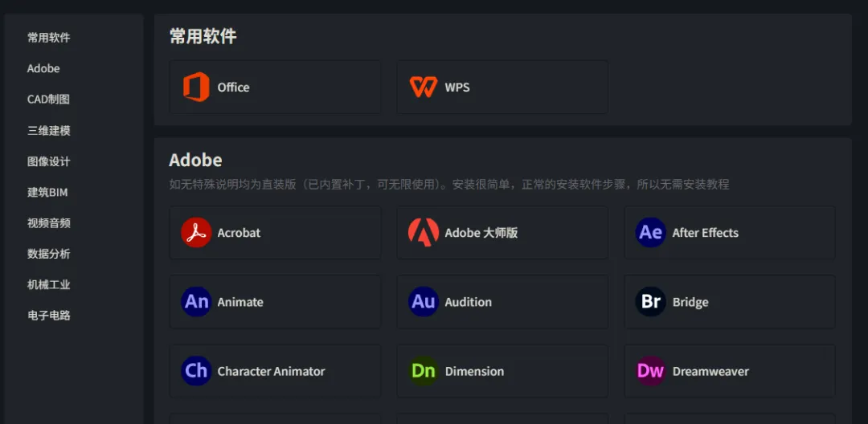This screenshot has height=424, width=868.
Task: Click the Bridge Br icon
Action: tap(650, 302)
